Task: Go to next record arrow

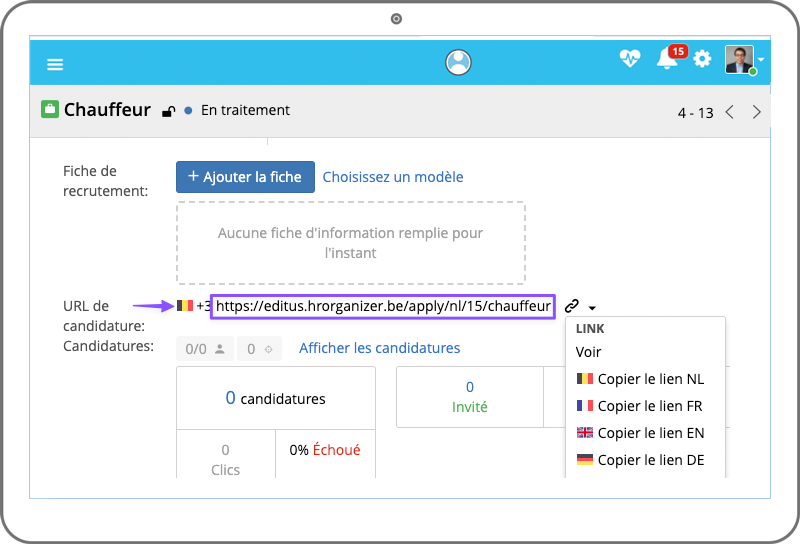Action: [757, 112]
